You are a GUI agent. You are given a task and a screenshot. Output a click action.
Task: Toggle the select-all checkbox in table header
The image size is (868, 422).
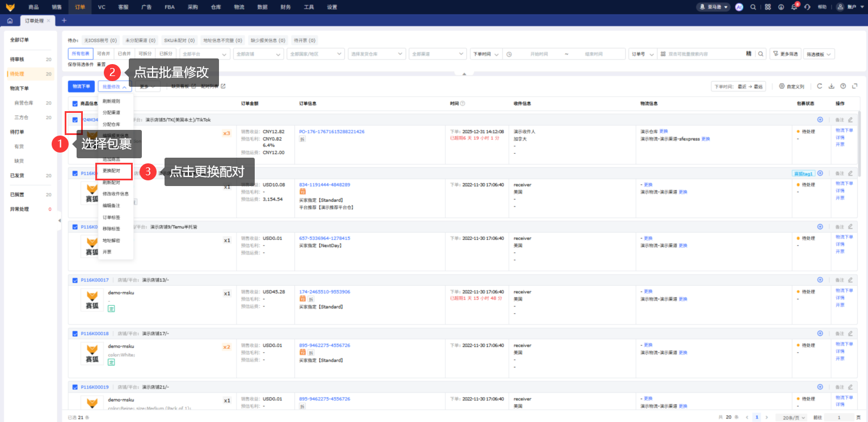[75, 104]
